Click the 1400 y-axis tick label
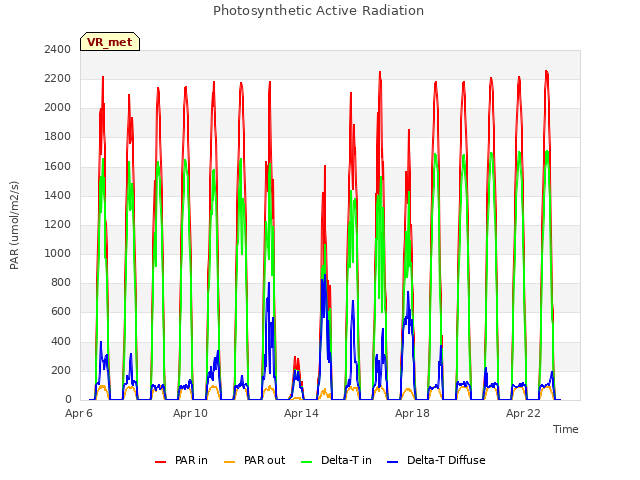This screenshot has height=480, width=640. click(58, 196)
